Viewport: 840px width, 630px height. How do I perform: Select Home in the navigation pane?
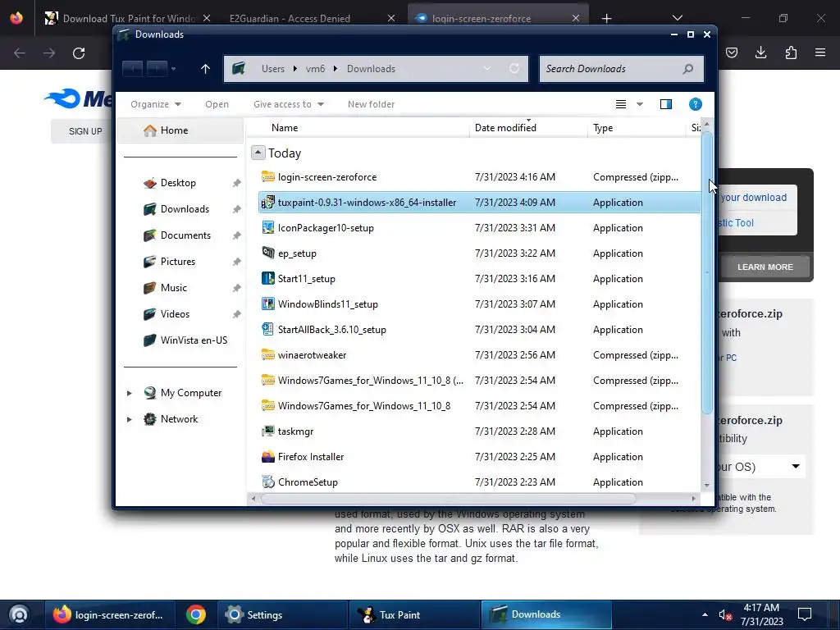click(x=180, y=130)
